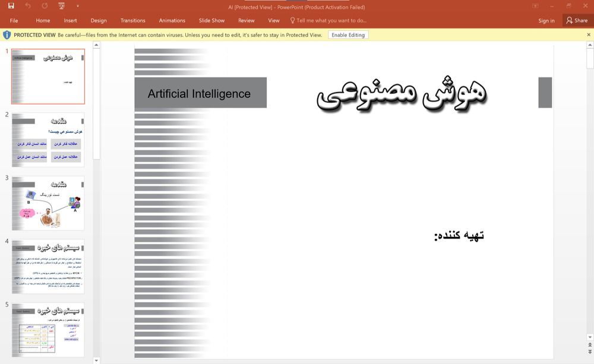The height and width of the screenshot is (364, 594).
Task: Start slideshow from beginning icon
Action: click(62, 6)
